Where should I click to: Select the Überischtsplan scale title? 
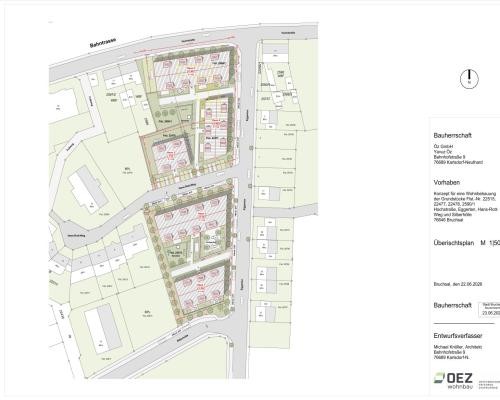(467, 243)
